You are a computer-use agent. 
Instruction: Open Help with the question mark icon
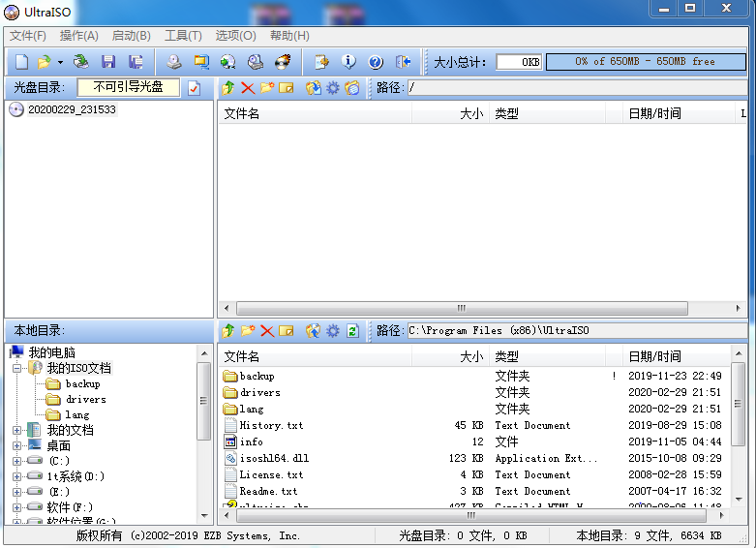pos(376,62)
